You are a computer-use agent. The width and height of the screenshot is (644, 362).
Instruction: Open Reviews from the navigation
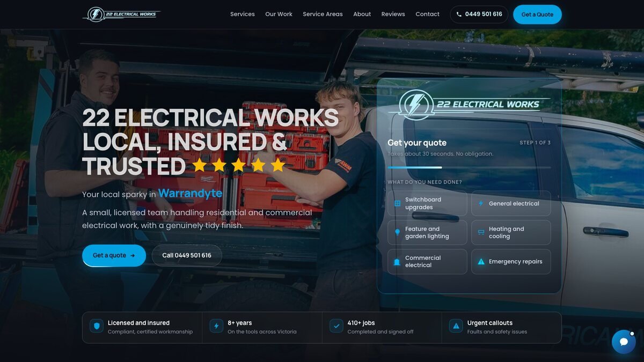tap(393, 14)
